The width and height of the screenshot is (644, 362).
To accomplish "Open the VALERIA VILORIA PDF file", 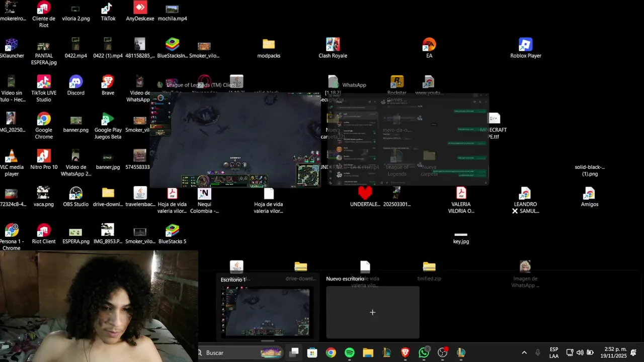I will (461, 201).
